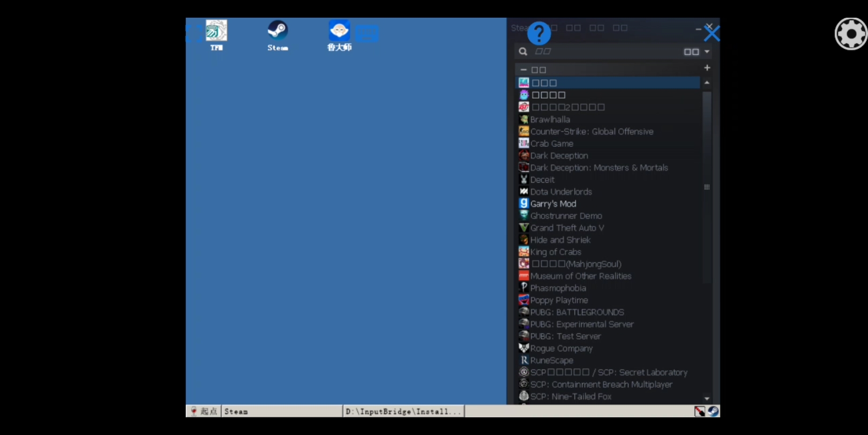This screenshot has width=868, height=435.
Task: Close overlay with the large blue X
Action: click(x=712, y=34)
